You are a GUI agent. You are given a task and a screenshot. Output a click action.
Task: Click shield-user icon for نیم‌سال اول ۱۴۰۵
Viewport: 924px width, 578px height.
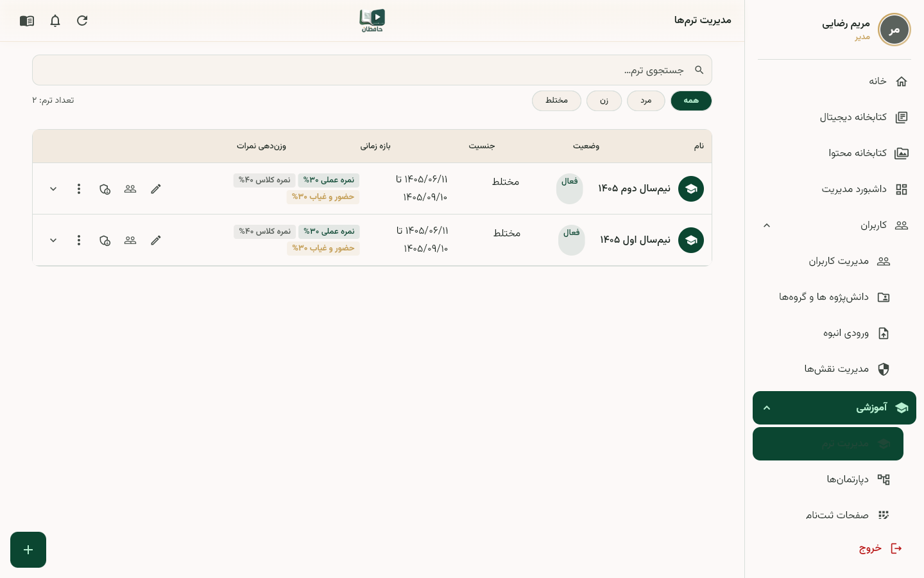[x=105, y=240]
